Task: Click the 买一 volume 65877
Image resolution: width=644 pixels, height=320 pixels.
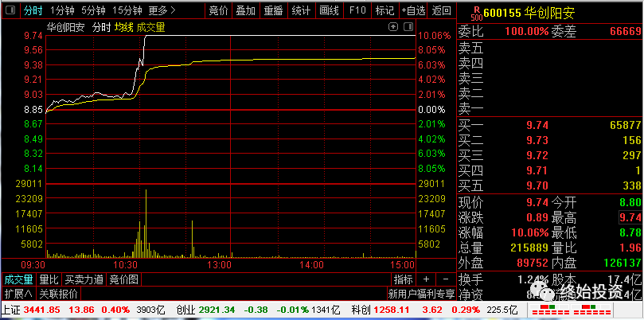Action: [x=626, y=125]
